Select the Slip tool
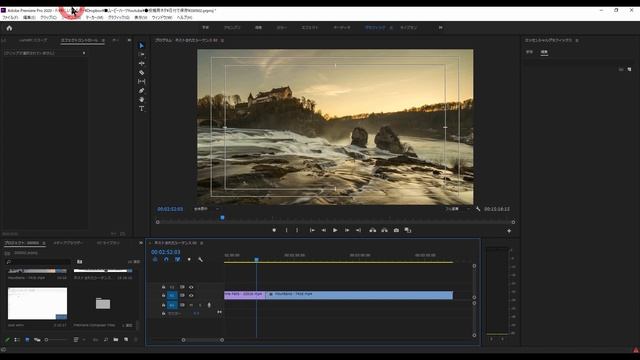The image size is (640, 360). (142, 82)
